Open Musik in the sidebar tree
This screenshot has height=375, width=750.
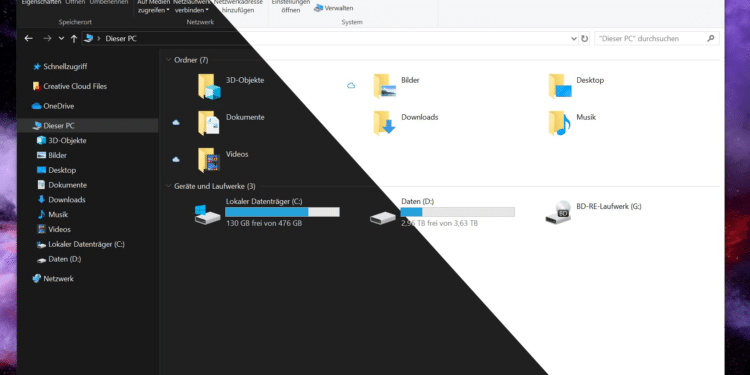53,215
